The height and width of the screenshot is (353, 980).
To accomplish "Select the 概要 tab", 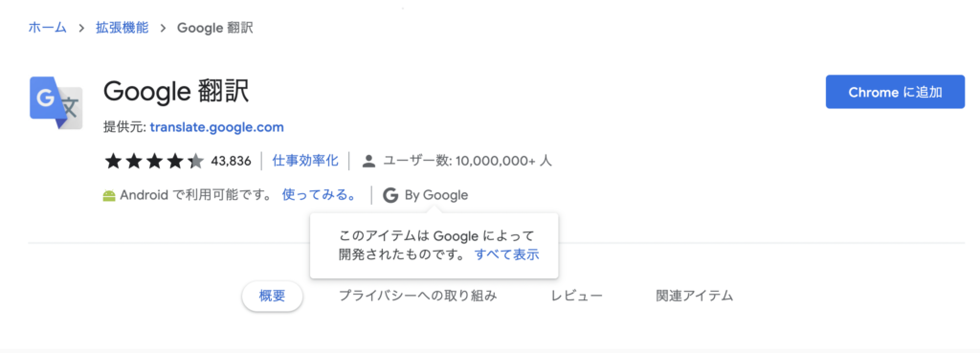I will click(272, 297).
